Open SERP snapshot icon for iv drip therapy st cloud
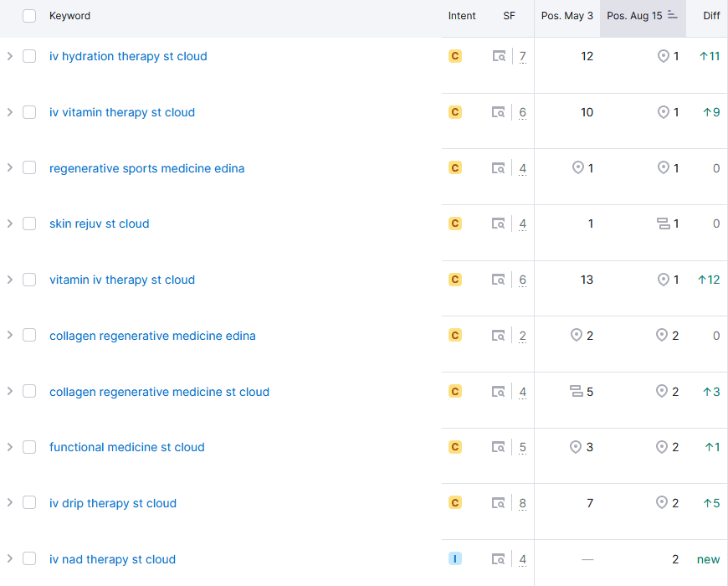Screen dimensions: 728x586 coord(499,503)
